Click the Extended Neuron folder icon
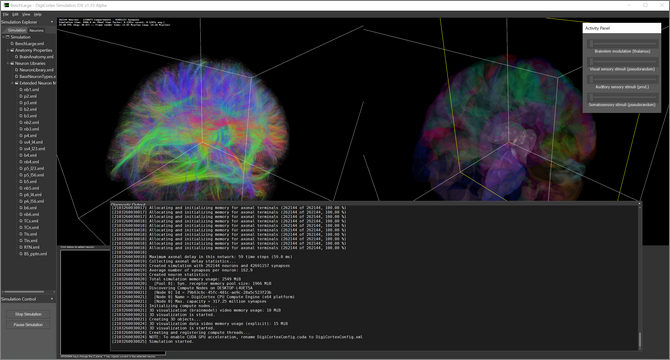 tap(16, 83)
